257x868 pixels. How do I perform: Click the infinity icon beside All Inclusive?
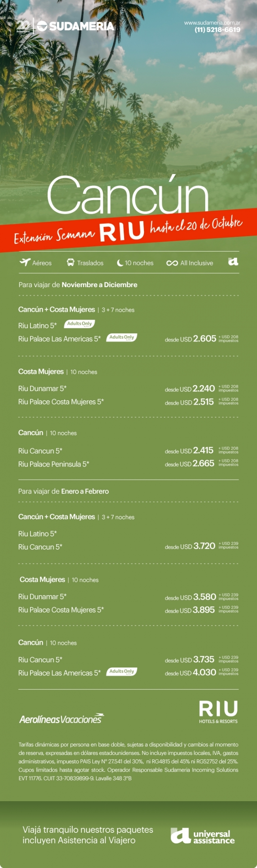tap(172, 263)
